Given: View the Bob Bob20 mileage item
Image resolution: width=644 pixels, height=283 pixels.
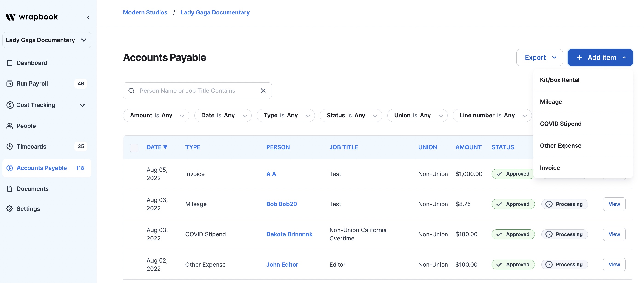Looking at the screenshot, I should click(x=614, y=204).
